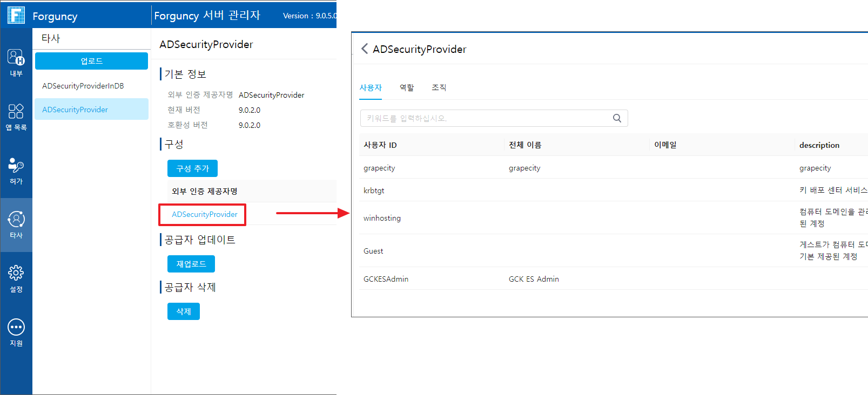Click the 업로드 button

[91, 61]
